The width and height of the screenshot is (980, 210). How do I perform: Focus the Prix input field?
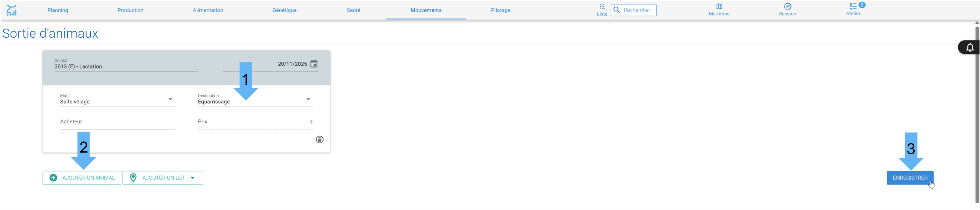[255, 122]
